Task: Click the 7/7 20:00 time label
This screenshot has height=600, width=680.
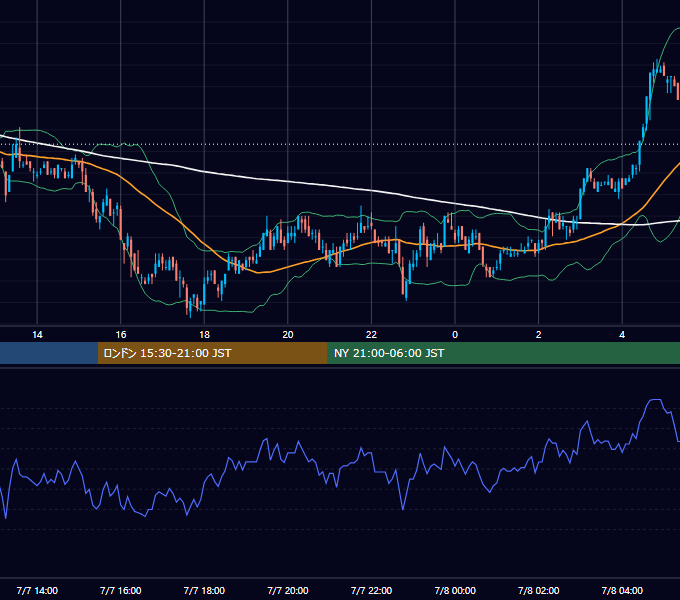Action: pos(288,591)
